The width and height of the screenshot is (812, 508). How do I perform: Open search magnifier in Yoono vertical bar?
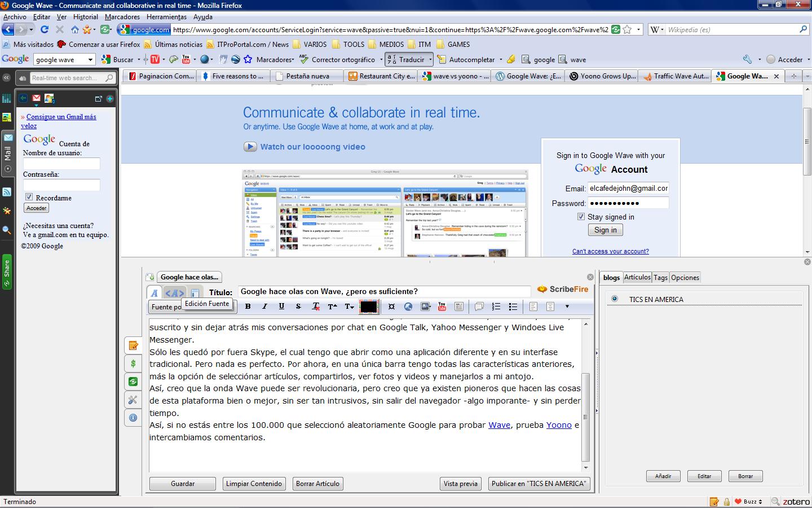[x=7, y=230]
